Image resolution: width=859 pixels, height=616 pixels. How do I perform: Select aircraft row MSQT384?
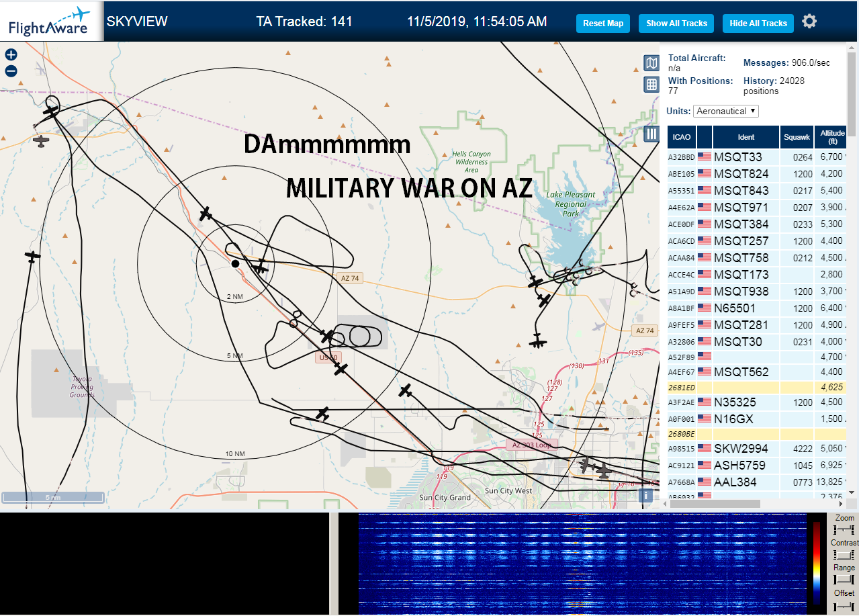pos(758,224)
